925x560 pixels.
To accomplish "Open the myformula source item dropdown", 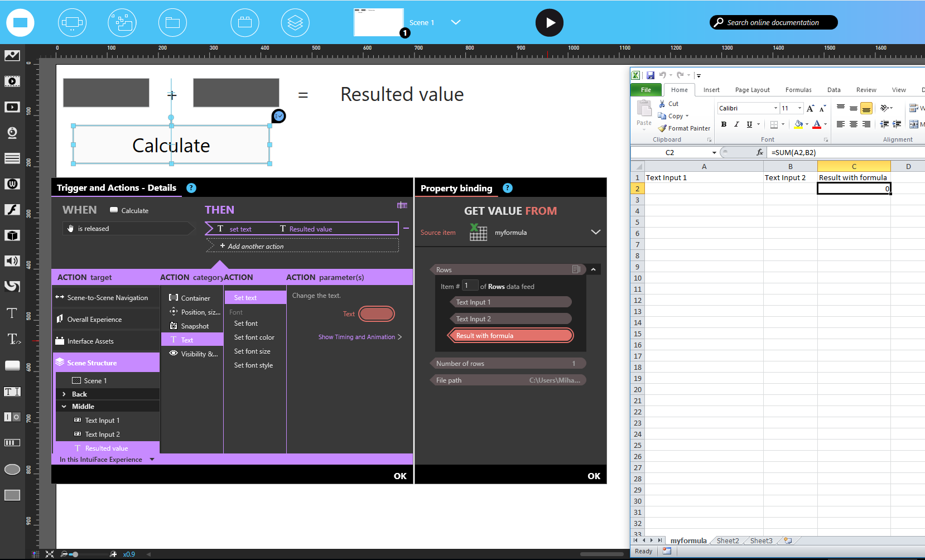I will point(595,232).
